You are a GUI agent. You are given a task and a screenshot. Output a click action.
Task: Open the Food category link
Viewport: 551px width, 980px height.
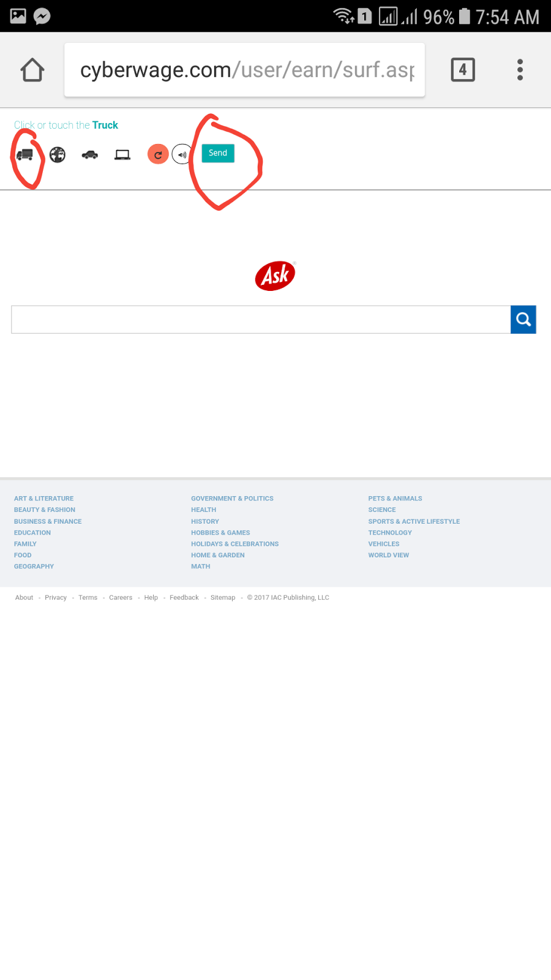23,555
